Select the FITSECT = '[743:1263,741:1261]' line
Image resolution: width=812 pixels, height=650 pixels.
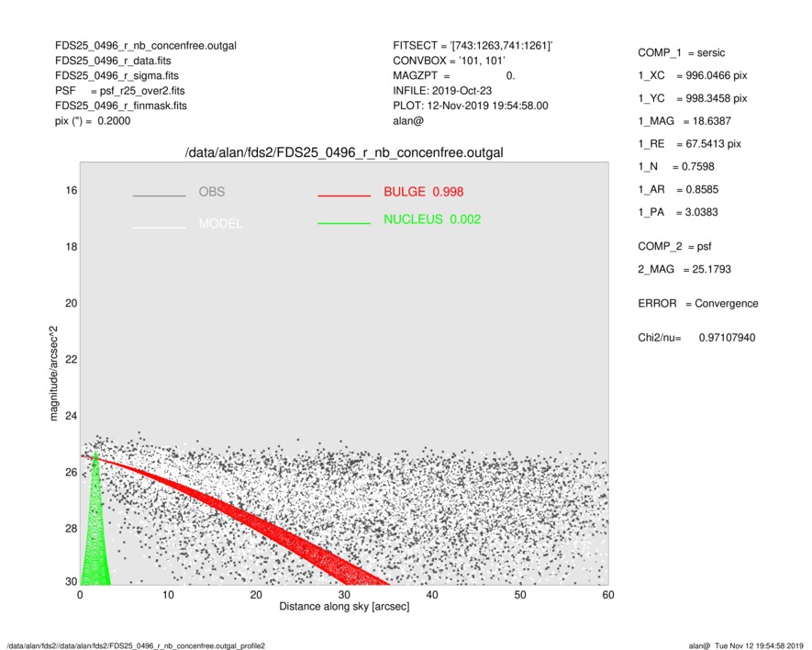click(x=473, y=46)
